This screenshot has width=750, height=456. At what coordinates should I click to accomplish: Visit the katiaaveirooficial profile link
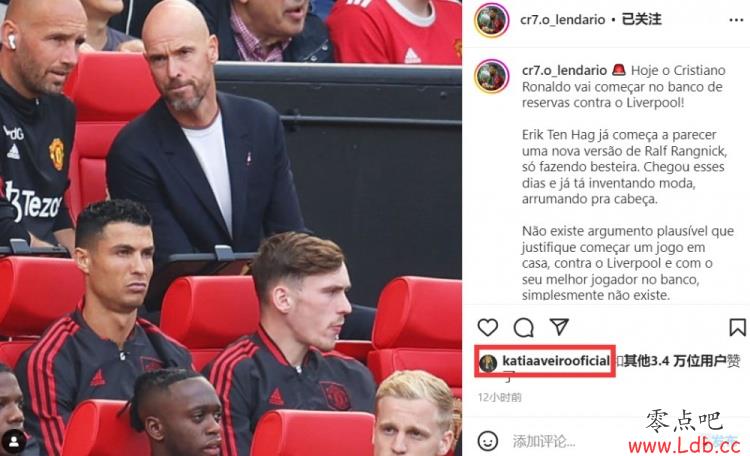click(x=556, y=361)
